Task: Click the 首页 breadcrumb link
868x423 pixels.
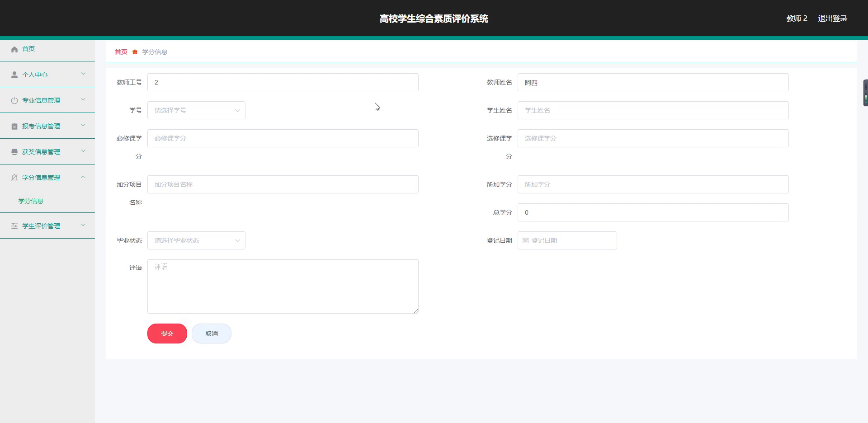Action: [121, 52]
